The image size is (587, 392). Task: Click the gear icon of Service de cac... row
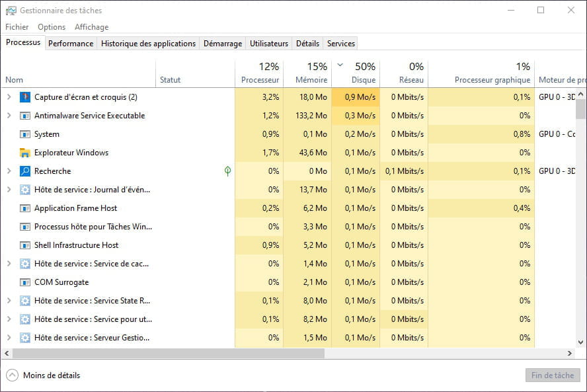pyautogui.click(x=24, y=264)
